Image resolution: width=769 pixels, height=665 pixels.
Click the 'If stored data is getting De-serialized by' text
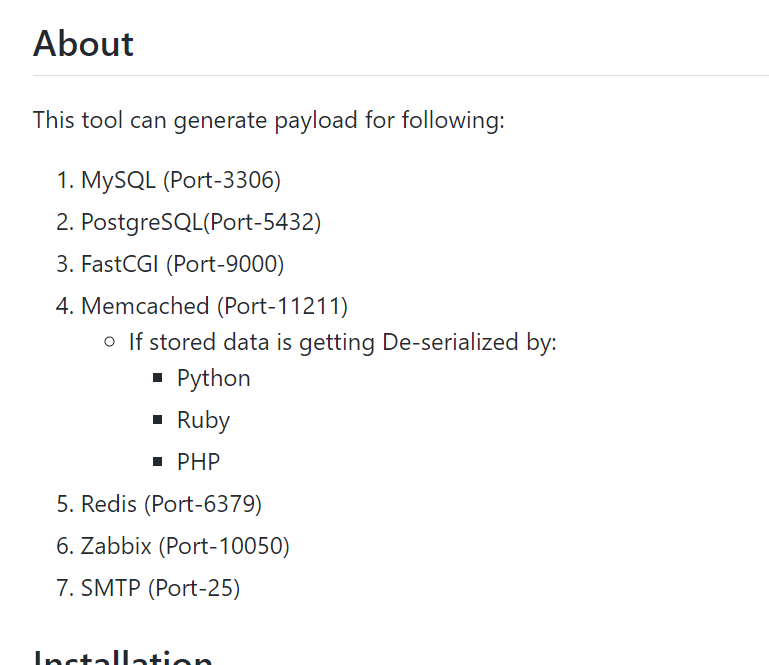pos(343,342)
